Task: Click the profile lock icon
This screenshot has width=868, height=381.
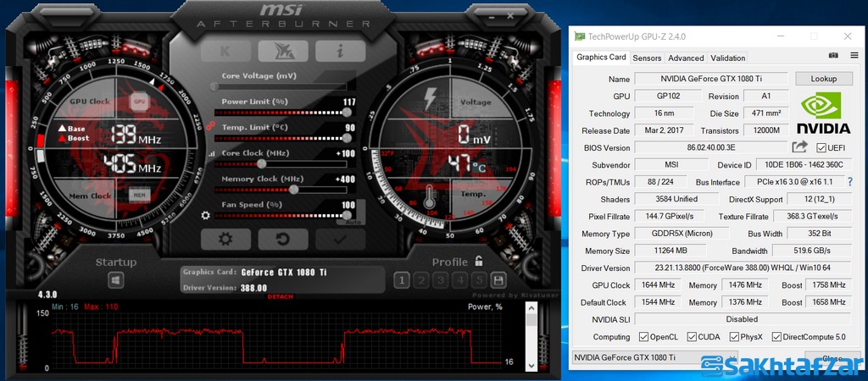Action: coord(479,262)
